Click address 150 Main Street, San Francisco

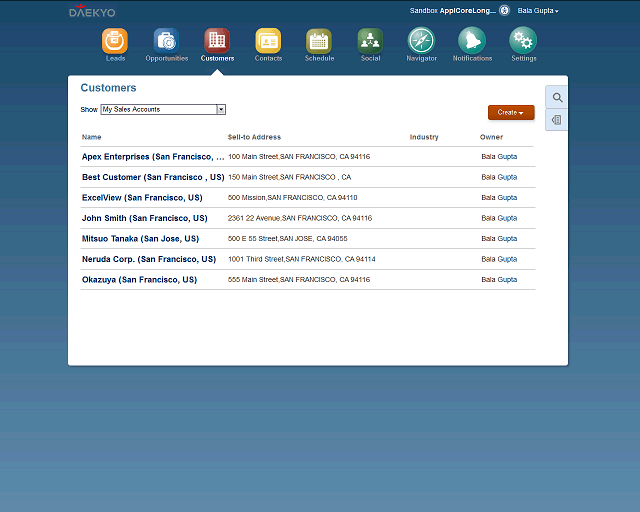pyautogui.click(x=289, y=177)
